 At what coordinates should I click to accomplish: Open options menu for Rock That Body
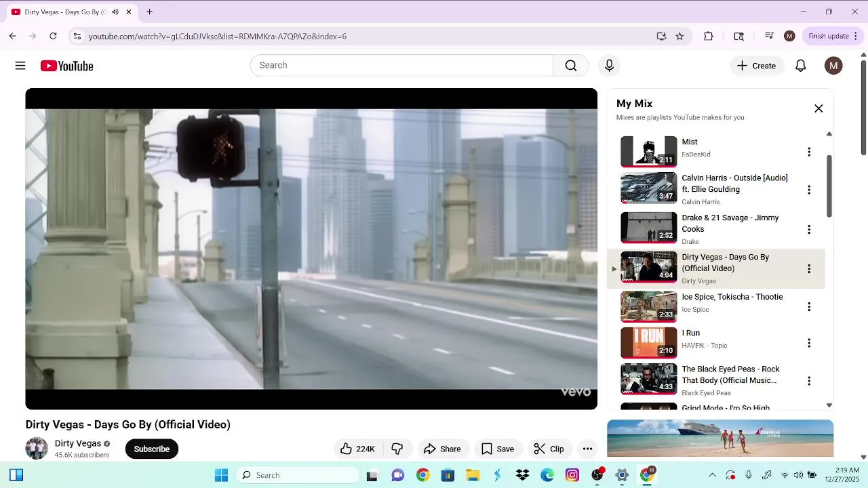(808, 381)
